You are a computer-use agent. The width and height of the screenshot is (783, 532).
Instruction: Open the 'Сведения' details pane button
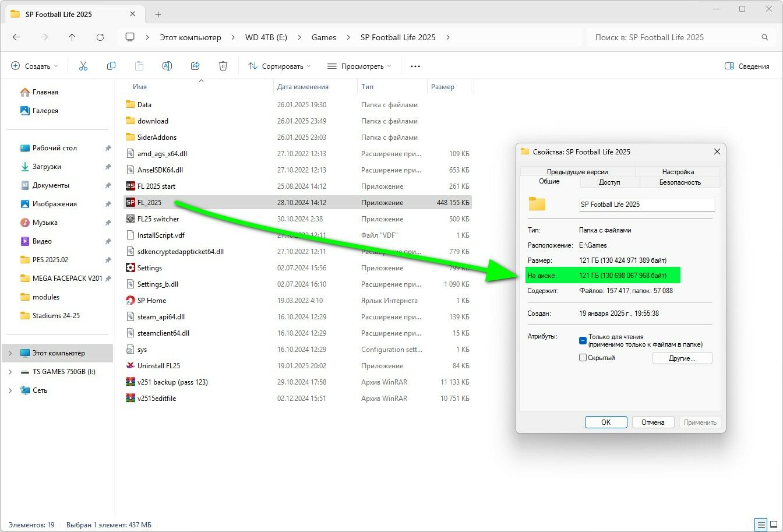747,66
